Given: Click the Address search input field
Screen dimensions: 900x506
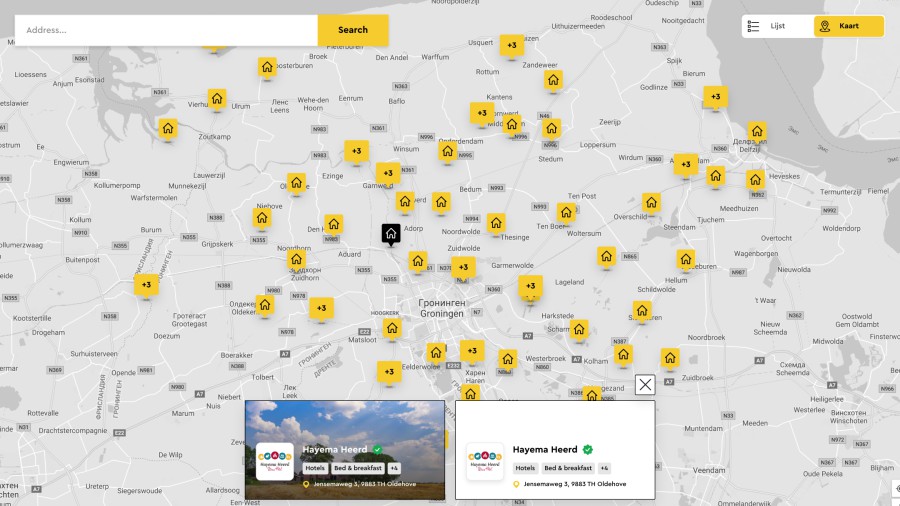Looking at the screenshot, I should pos(166,30).
